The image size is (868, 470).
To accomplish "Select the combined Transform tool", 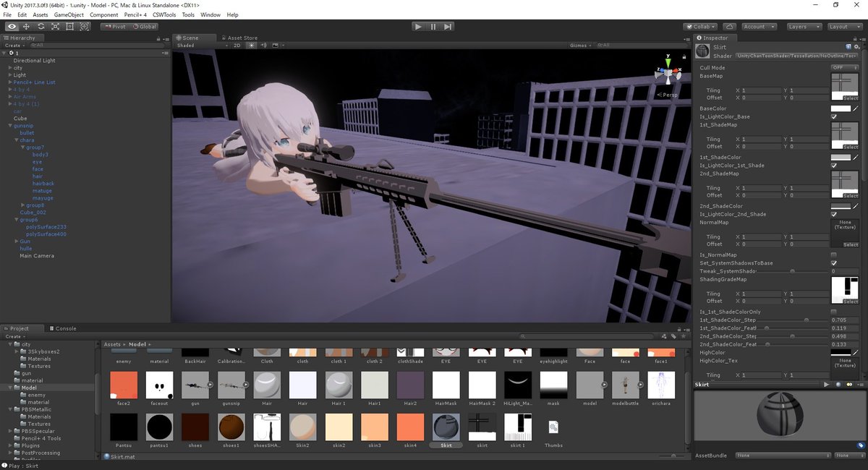I will 84,27.
